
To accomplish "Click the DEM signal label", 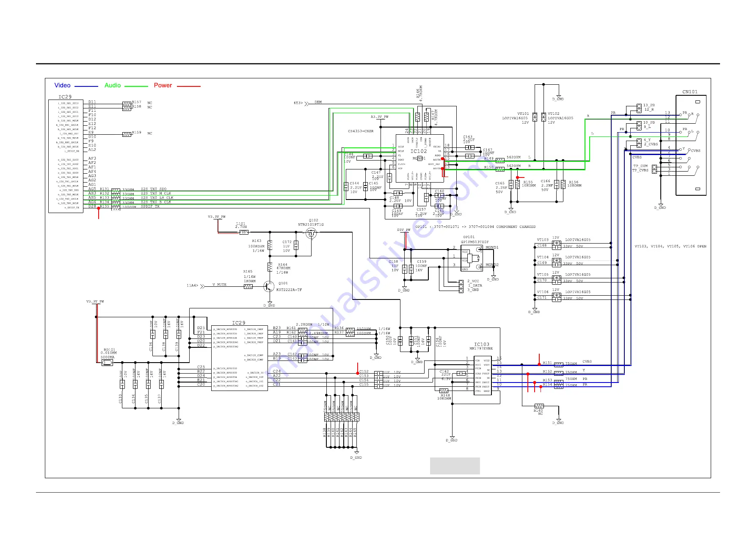I will (318, 102).
